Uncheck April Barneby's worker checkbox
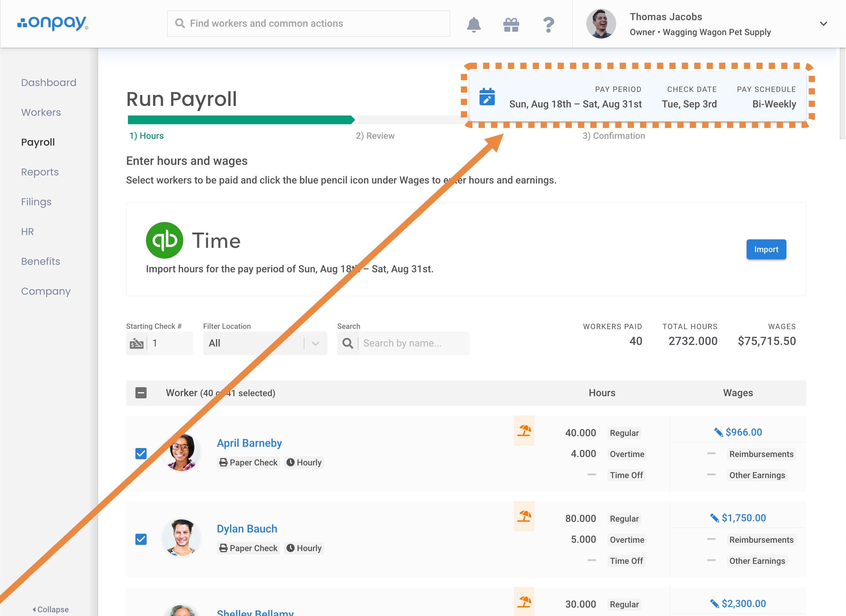The height and width of the screenshot is (616, 846). pyautogui.click(x=141, y=453)
